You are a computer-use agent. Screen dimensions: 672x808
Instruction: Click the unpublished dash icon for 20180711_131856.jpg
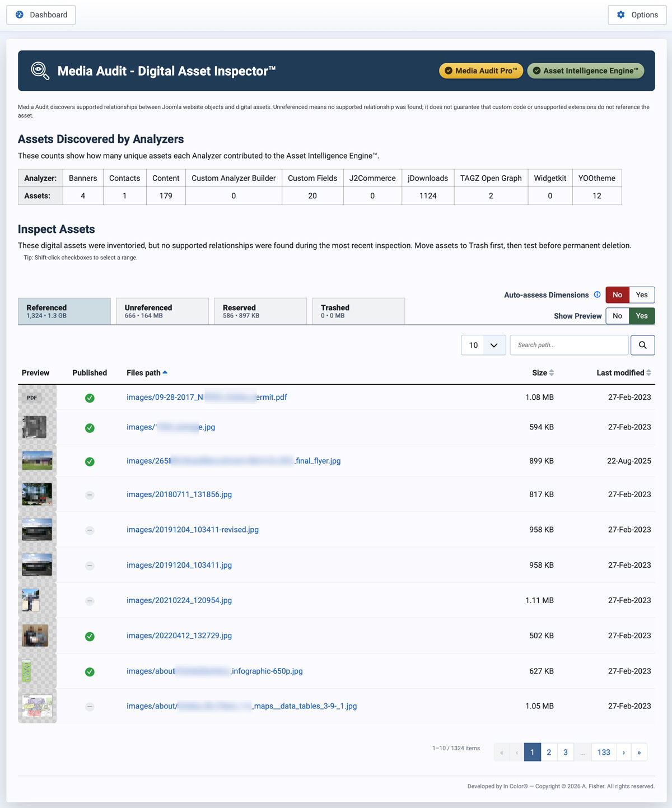[90, 495]
